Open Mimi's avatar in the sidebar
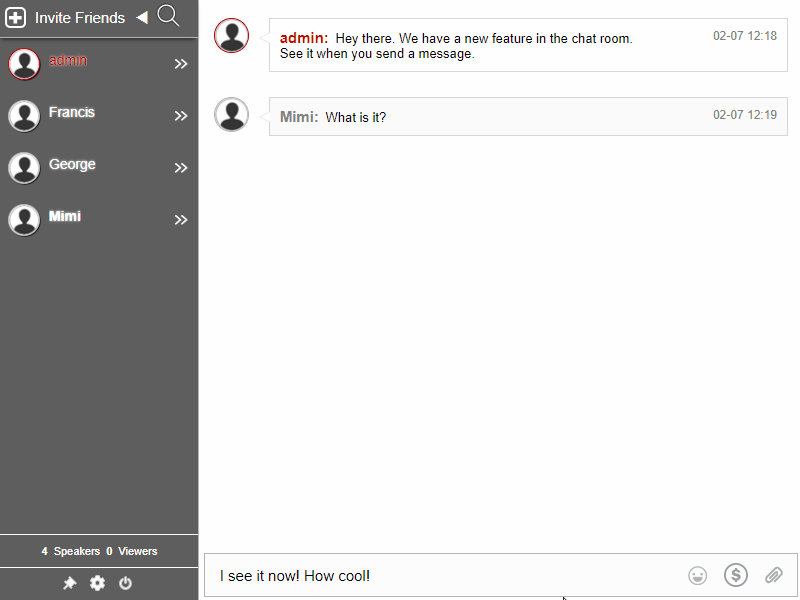Screen dimensions: 800x600 tap(24, 219)
